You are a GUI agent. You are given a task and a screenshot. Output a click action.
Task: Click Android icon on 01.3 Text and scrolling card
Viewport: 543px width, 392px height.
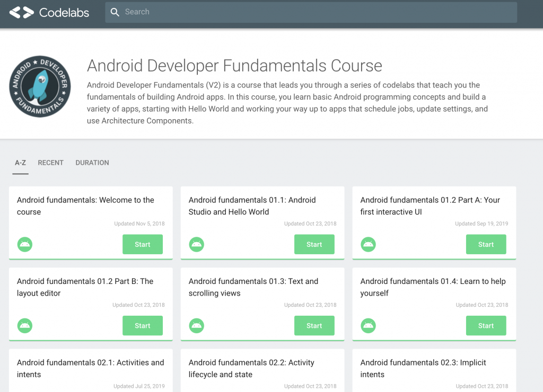196,326
